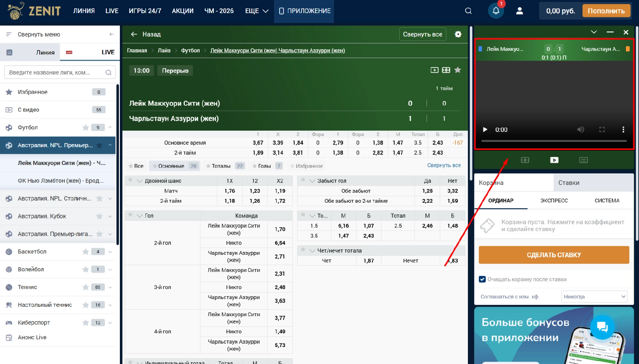Screen dimensions: 639x364
Task: Go to Футбол breadcrumb link
Action: tap(191, 50)
